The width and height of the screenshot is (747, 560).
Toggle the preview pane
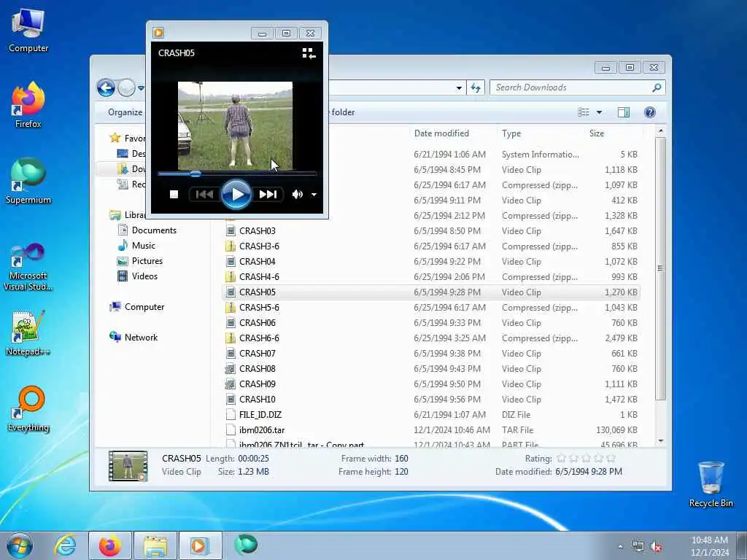click(624, 112)
